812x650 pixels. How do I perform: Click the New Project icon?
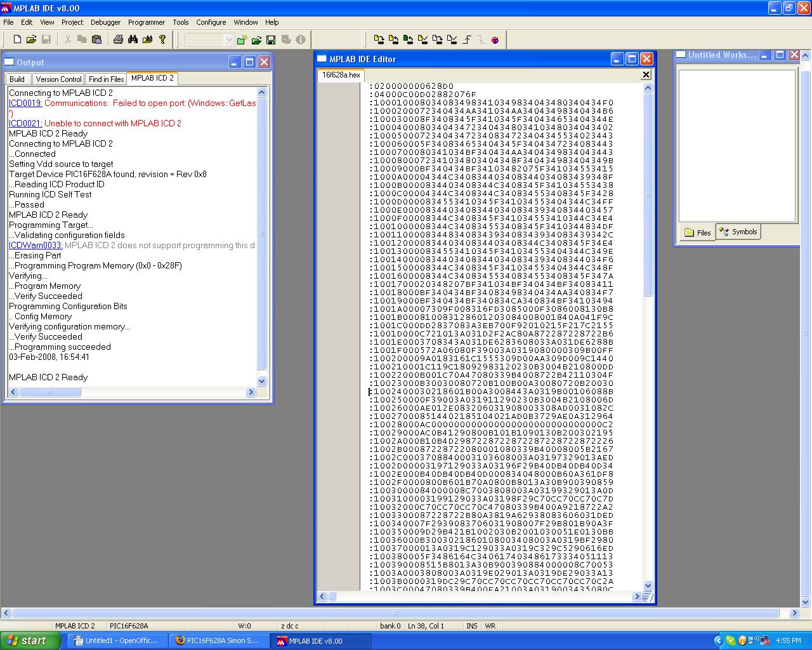coord(242,40)
